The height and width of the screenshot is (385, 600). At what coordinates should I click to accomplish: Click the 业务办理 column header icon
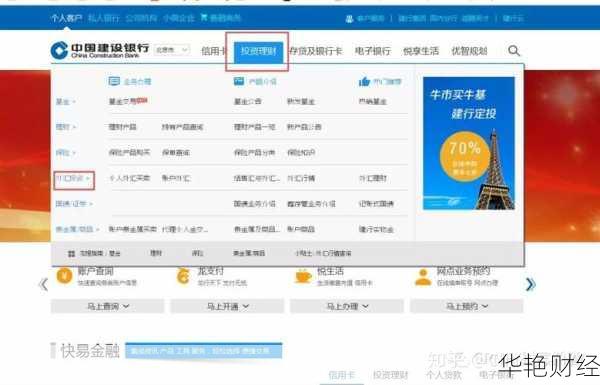point(114,81)
